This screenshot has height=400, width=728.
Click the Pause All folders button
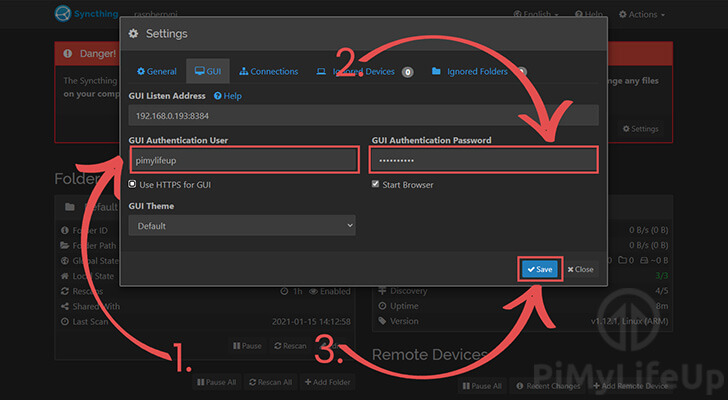(216, 382)
